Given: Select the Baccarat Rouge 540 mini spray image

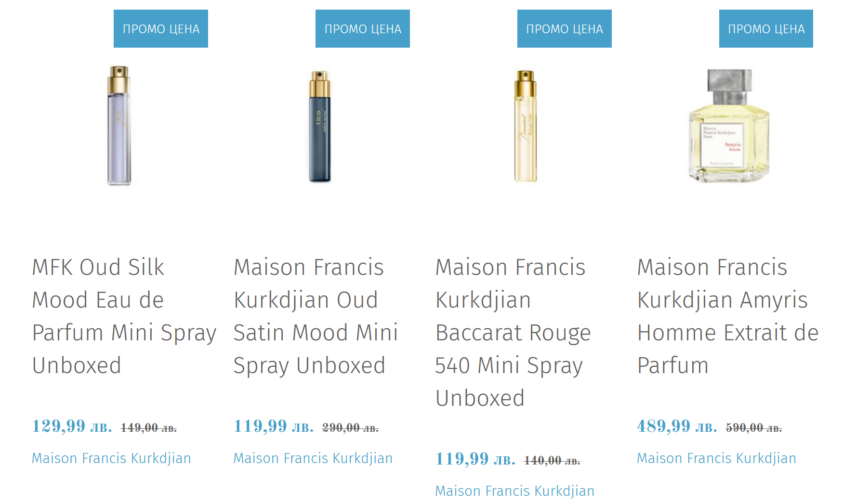Looking at the screenshot, I should [525, 126].
